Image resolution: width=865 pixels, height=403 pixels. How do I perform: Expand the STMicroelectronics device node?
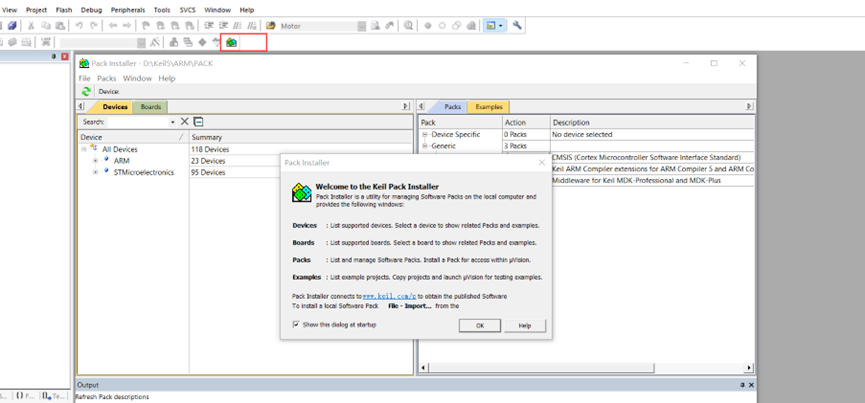click(x=95, y=172)
